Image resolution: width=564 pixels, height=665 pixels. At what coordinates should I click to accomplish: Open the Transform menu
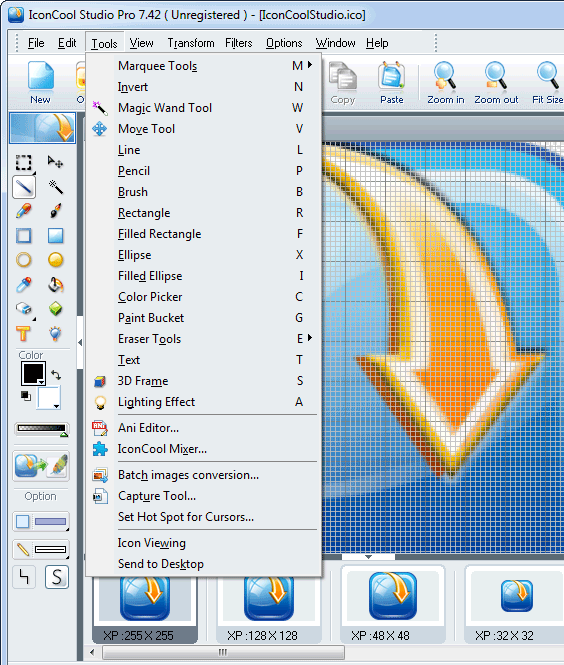191,43
